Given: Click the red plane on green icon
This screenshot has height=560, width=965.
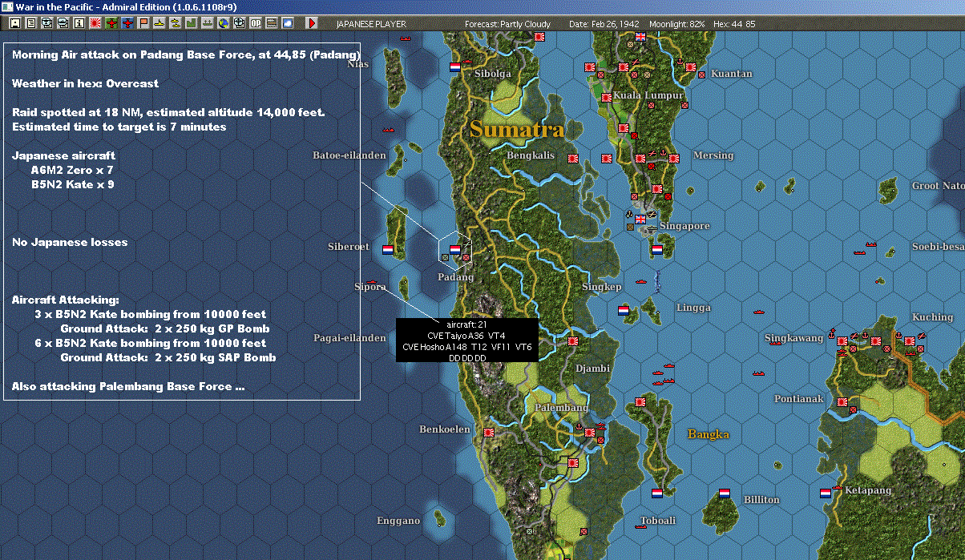Looking at the screenshot, I should click(x=111, y=23).
